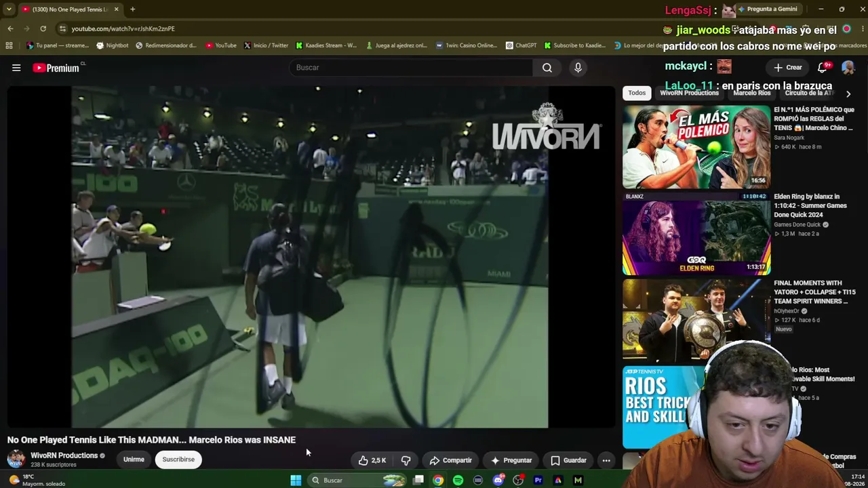Click the Windows taskbar search box
Image resolution: width=868 pixels, height=488 pixels.
click(358, 480)
